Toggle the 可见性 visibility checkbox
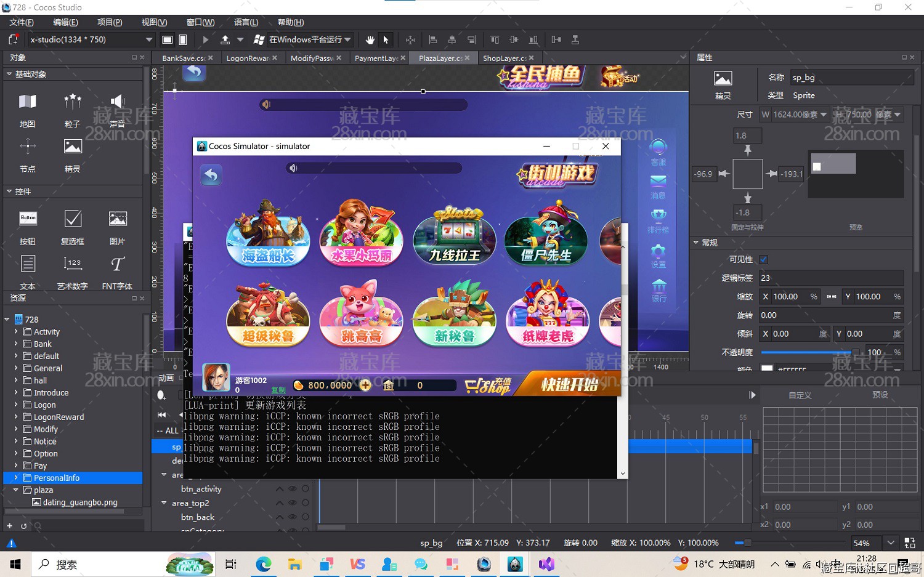 click(764, 260)
